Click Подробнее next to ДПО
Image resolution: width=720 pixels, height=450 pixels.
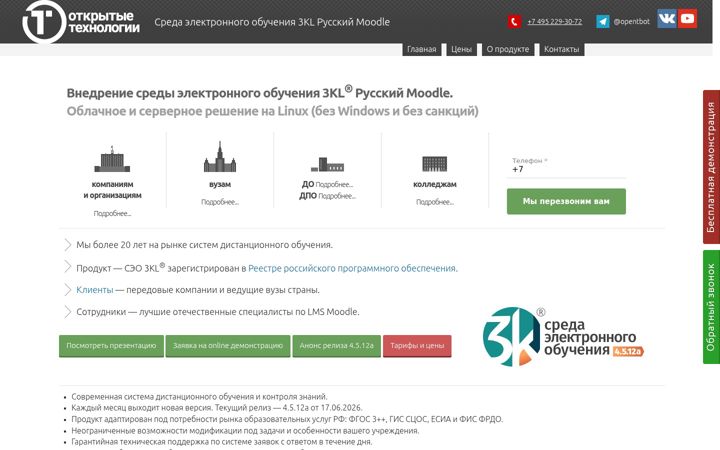(x=337, y=196)
